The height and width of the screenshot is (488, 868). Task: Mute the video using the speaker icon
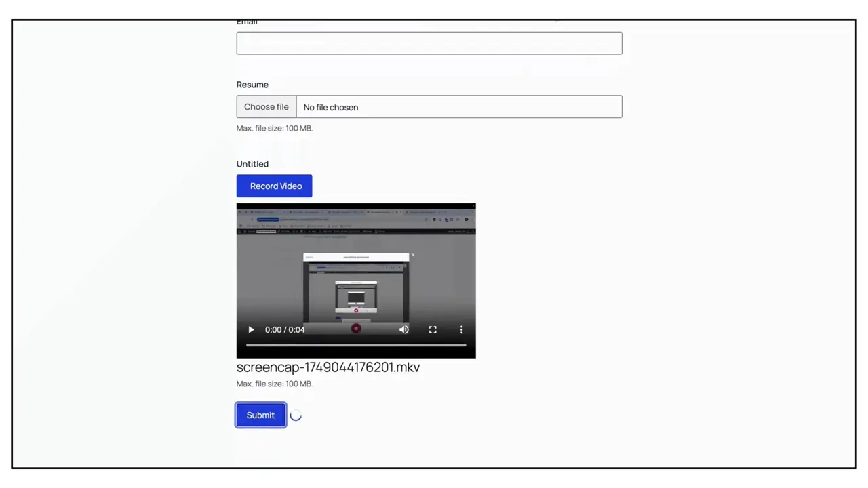coord(404,330)
